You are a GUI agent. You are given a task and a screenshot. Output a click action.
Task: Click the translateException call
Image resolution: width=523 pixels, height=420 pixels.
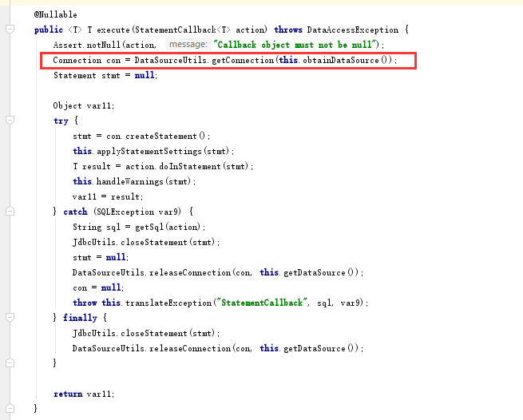click(x=168, y=303)
